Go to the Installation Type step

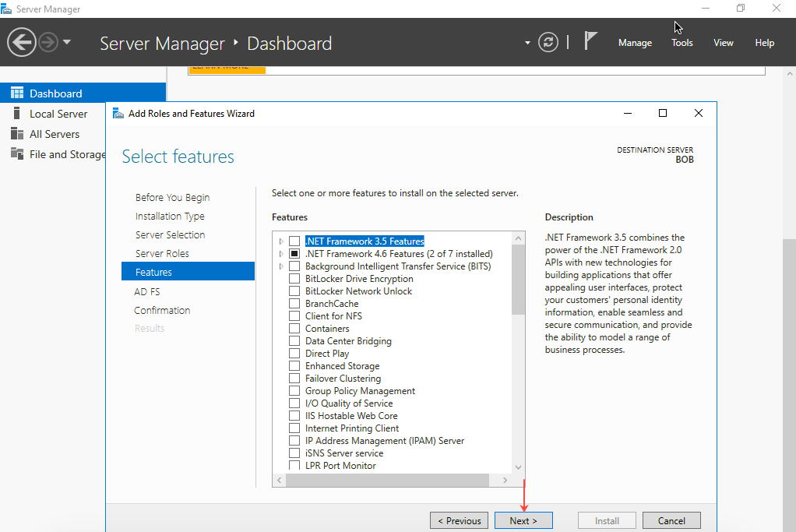point(170,217)
